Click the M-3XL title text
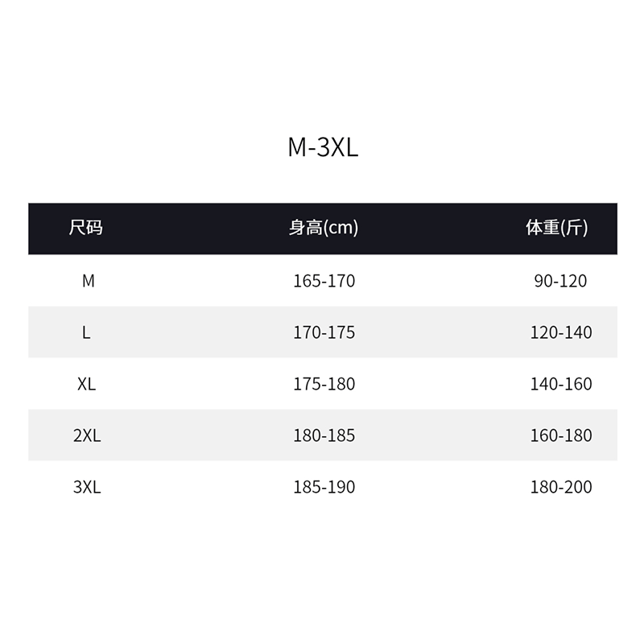This screenshot has width=644, height=644. click(323, 147)
